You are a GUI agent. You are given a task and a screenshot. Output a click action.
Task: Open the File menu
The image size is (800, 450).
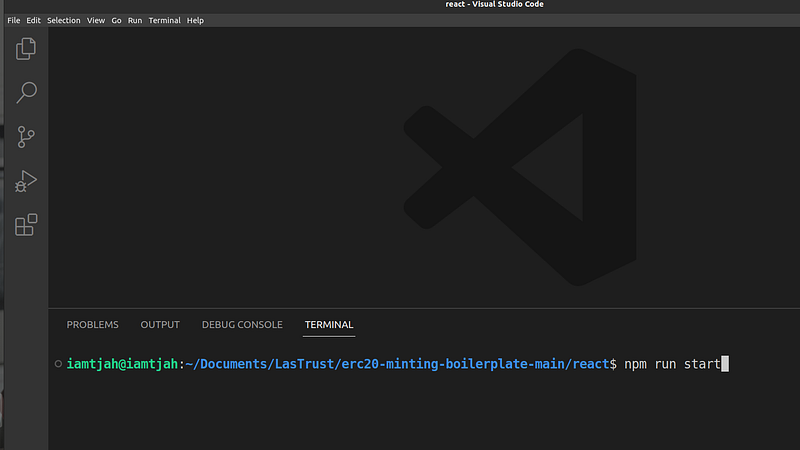click(x=14, y=20)
